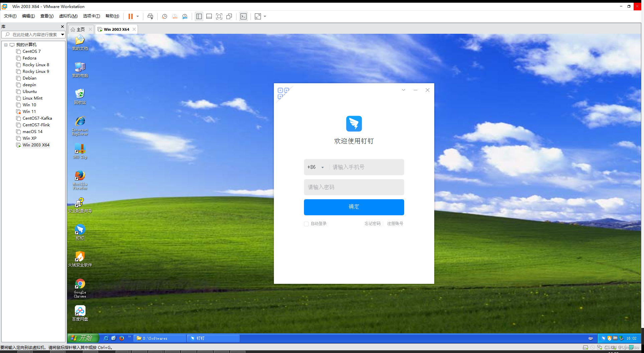Open the library search dropdown arrow
This screenshot has height=353, width=644.
pos(62,34)
